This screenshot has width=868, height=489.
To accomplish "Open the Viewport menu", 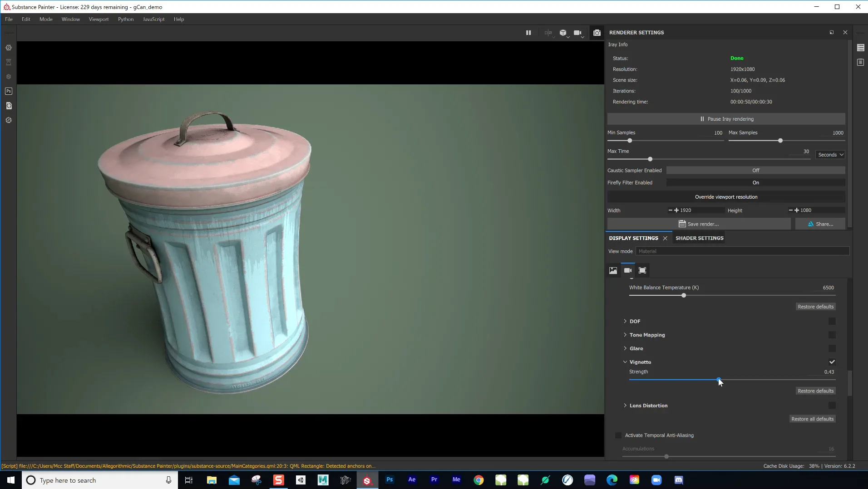I will [x=99, y=19].
